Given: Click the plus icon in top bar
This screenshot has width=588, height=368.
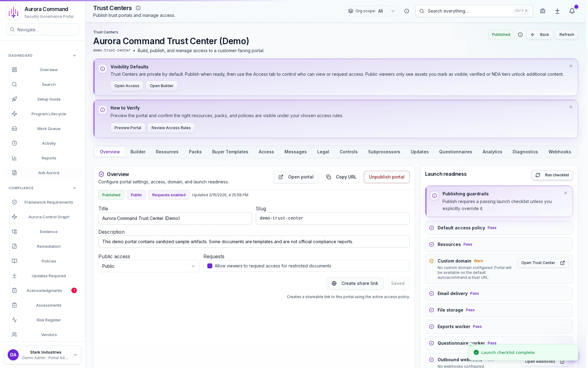Looking at the screenshot, I should click(557, 11).
